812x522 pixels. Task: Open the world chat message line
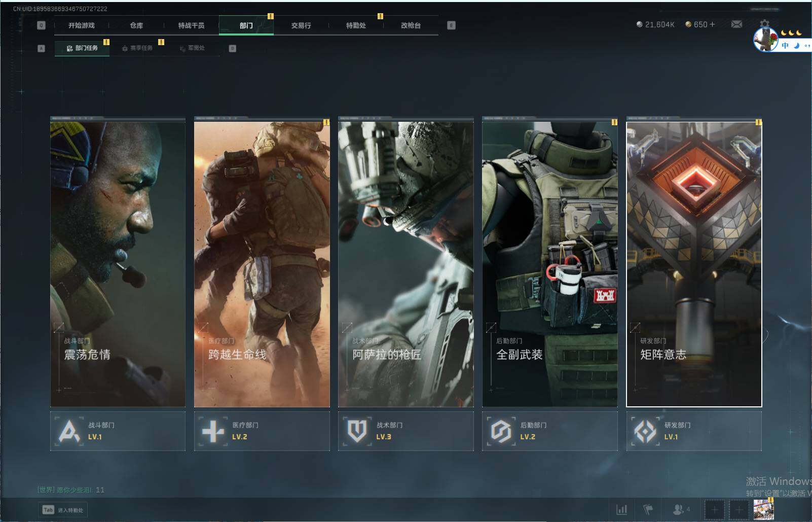point(70,490)
